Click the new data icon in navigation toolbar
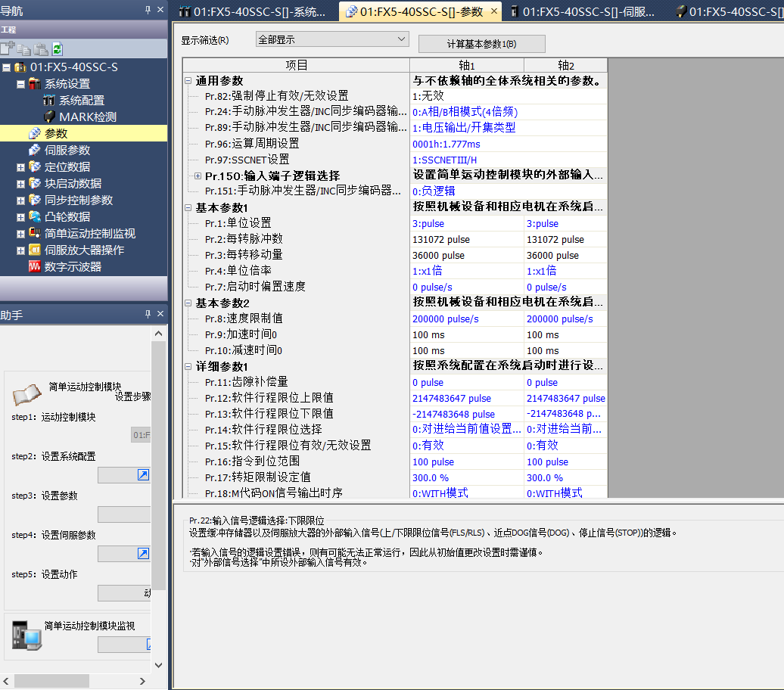The image size is (784, 690). tap(8, 49)
